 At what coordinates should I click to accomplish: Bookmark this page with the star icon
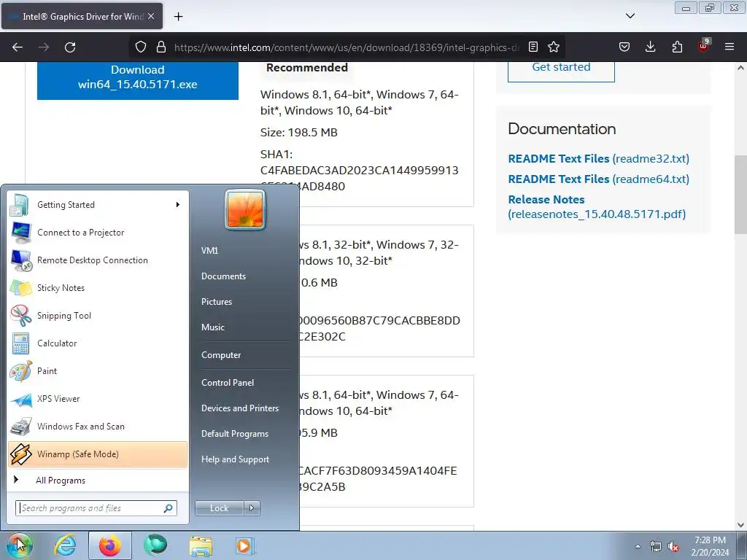click(x=554, y=47)
